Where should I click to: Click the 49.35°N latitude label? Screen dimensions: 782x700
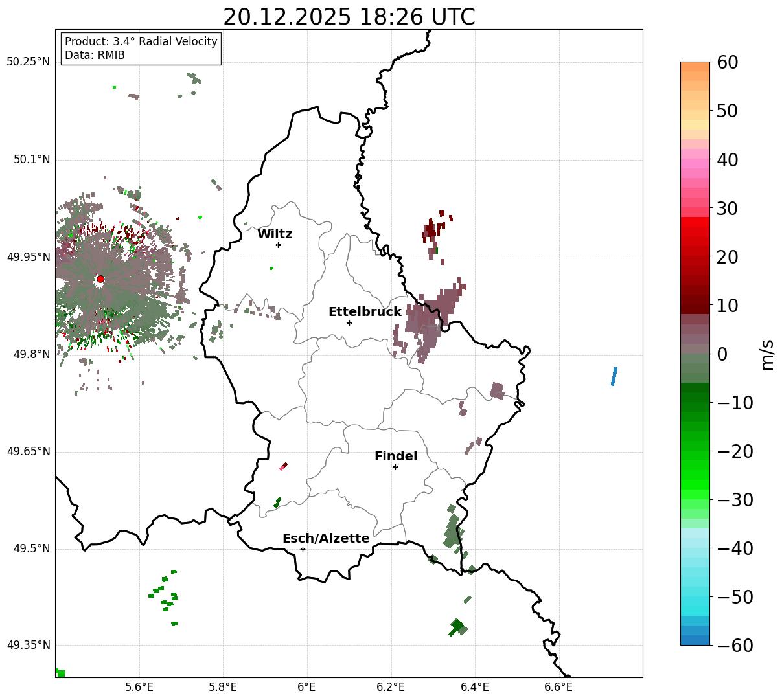point(28,645)
